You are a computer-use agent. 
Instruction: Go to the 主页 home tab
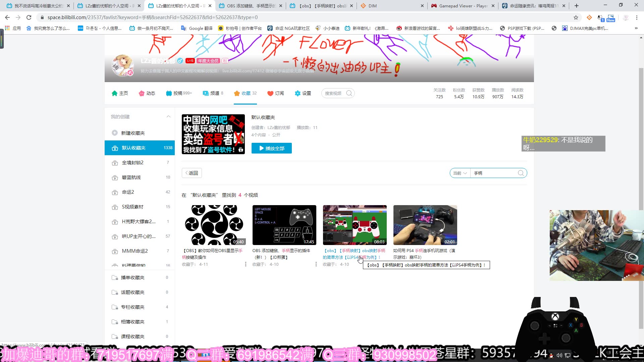pos(120,93)
